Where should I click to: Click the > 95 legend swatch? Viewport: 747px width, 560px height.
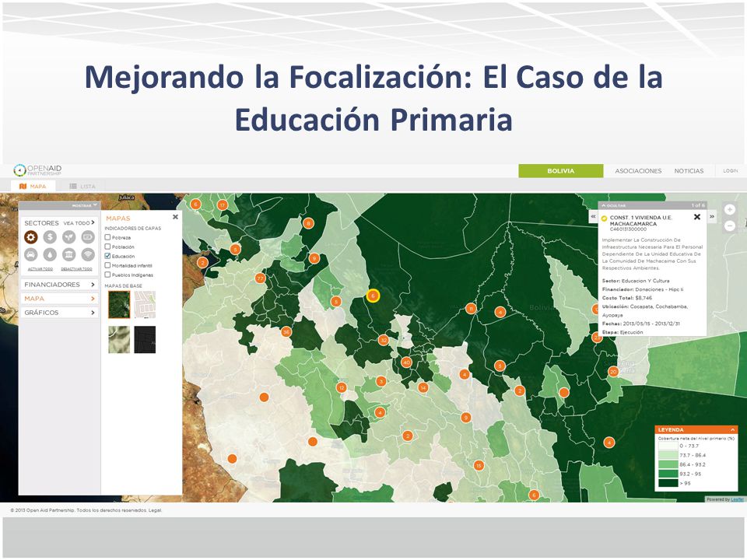coord(668,483)
